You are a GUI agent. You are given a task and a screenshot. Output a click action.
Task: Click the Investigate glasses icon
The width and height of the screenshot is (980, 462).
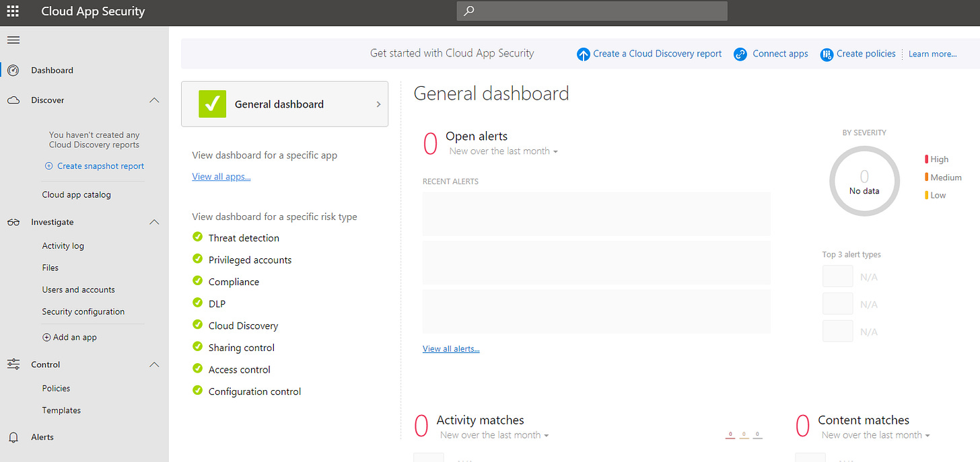click(x=13, y=223)
